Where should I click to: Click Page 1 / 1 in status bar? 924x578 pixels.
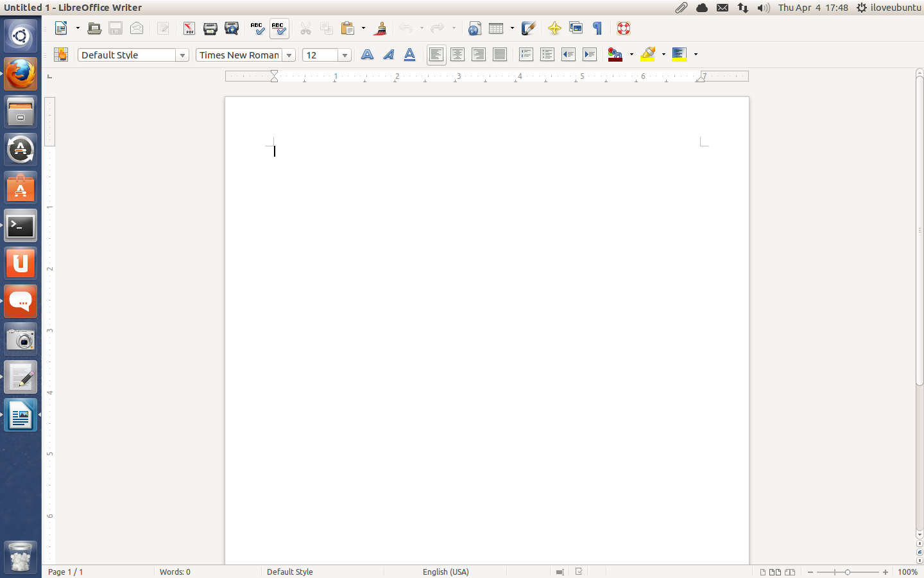pyautogui.click(x=65, y=572)
